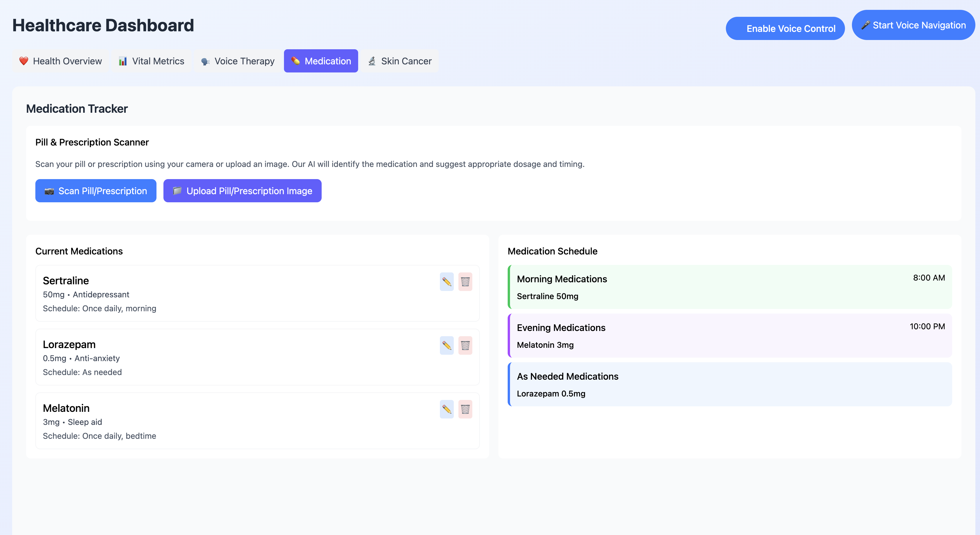Open the Voice Therapy tab
This screenshot has height=535, width=980.
[238, 61]
